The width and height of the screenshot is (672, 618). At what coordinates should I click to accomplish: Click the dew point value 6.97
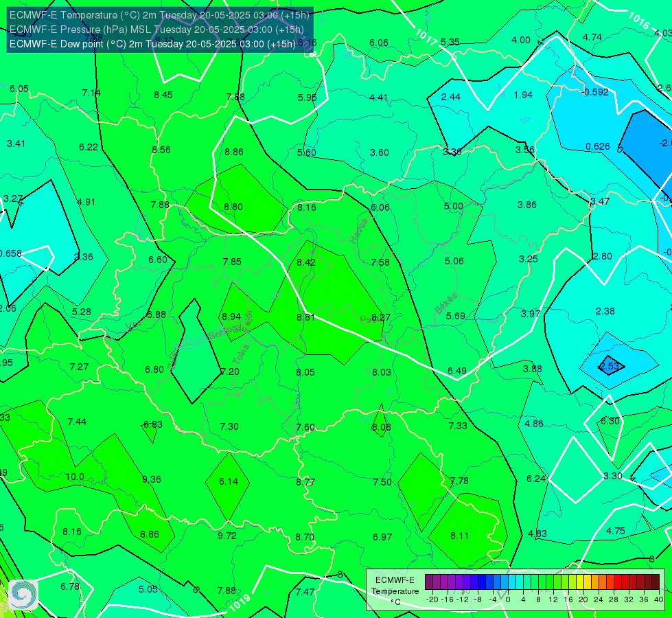pyautogui.click(x=382, y=537)
